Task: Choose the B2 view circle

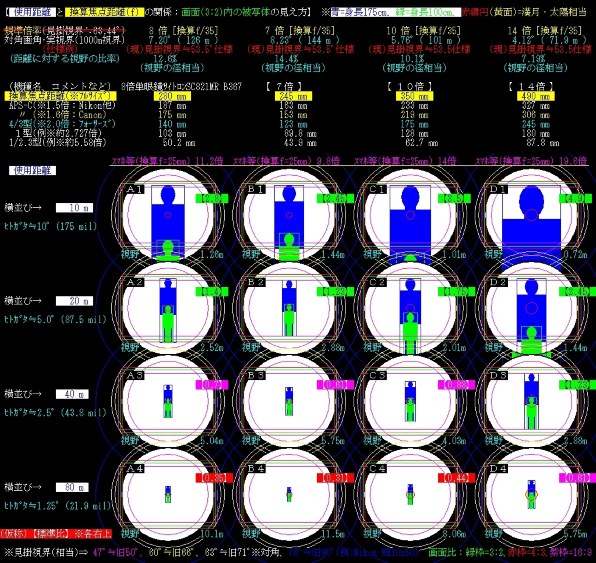Action: [289, 307]
